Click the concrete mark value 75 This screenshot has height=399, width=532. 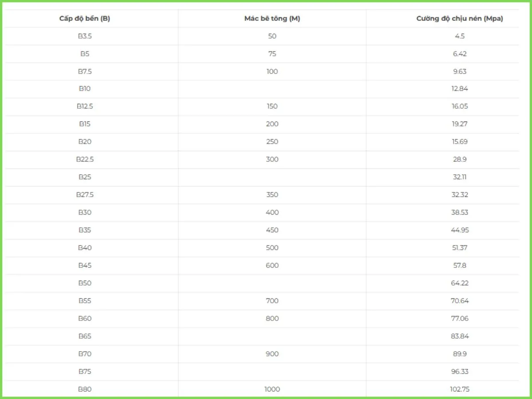pos(272,54)
